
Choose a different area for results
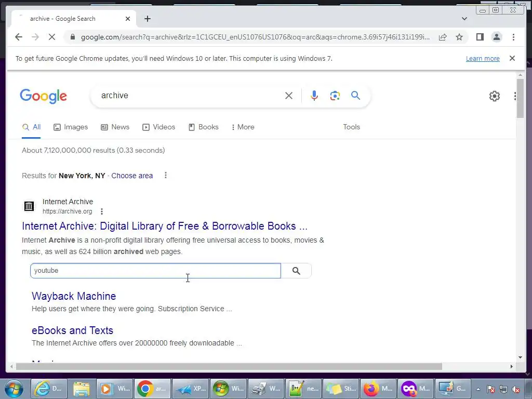[x=132, y=176]
